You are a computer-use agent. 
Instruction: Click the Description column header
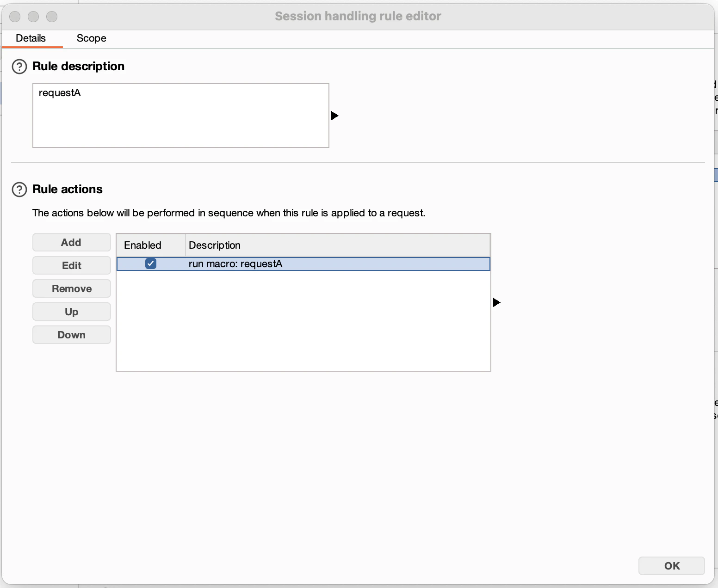point(338,245)
